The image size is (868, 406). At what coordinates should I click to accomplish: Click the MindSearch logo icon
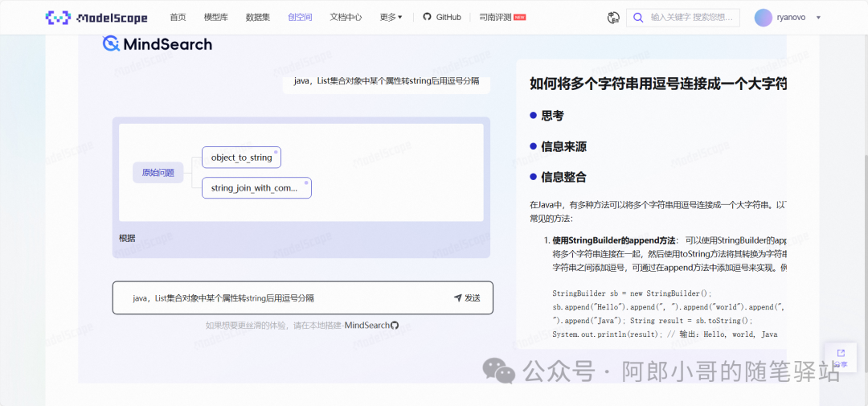111,43
